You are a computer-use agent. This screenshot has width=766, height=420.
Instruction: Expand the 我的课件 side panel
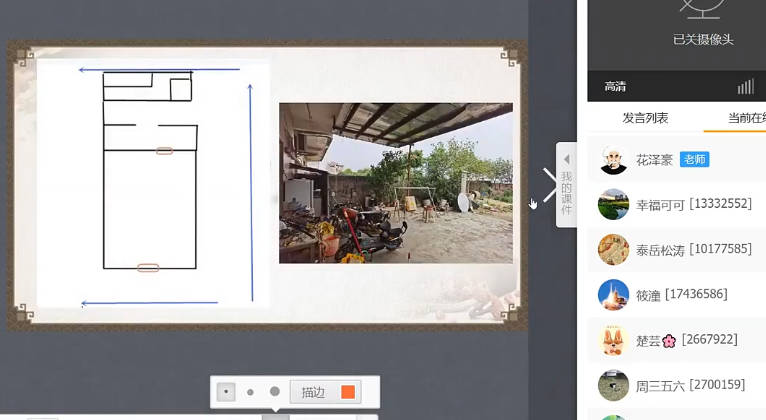pos(566,185)
